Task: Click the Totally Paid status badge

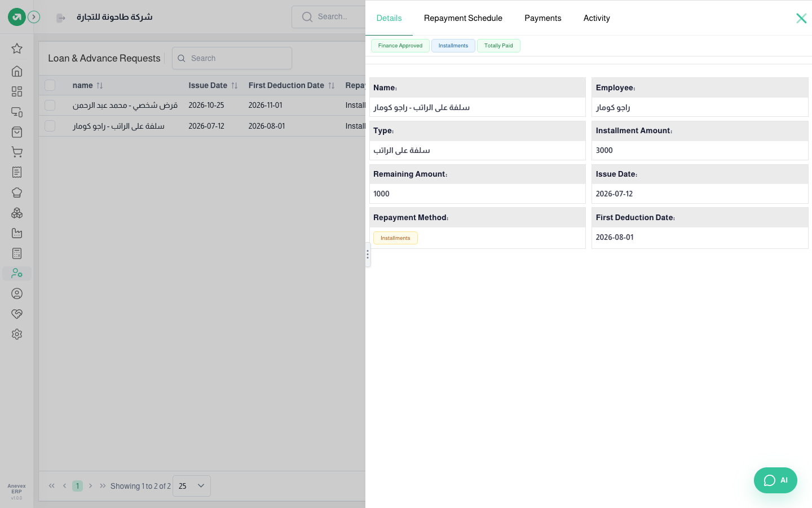Action: pos(498,46)
